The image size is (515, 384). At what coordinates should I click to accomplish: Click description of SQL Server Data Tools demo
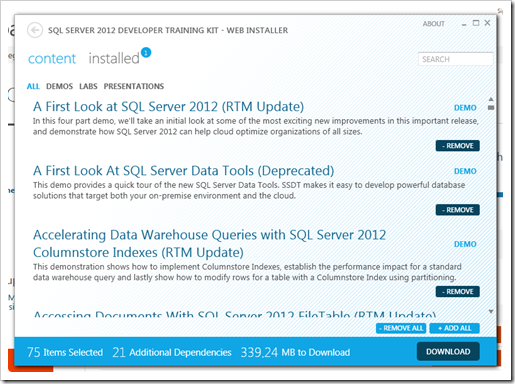(x=249, y=190)
